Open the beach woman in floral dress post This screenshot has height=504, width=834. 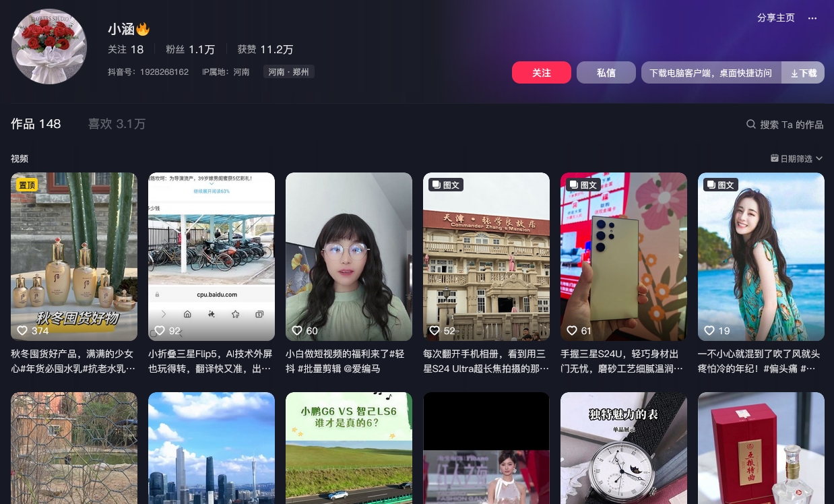pyautogui.click(x=761, y=257)
